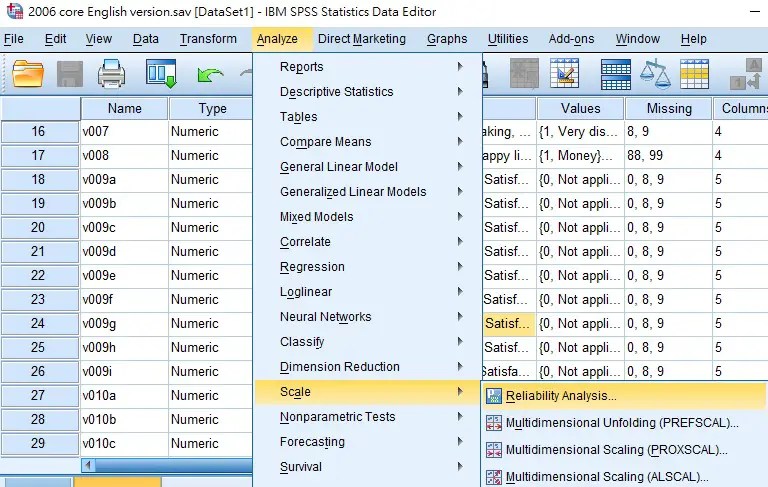Click the SPSS application icon in title bar

(15, 11)
